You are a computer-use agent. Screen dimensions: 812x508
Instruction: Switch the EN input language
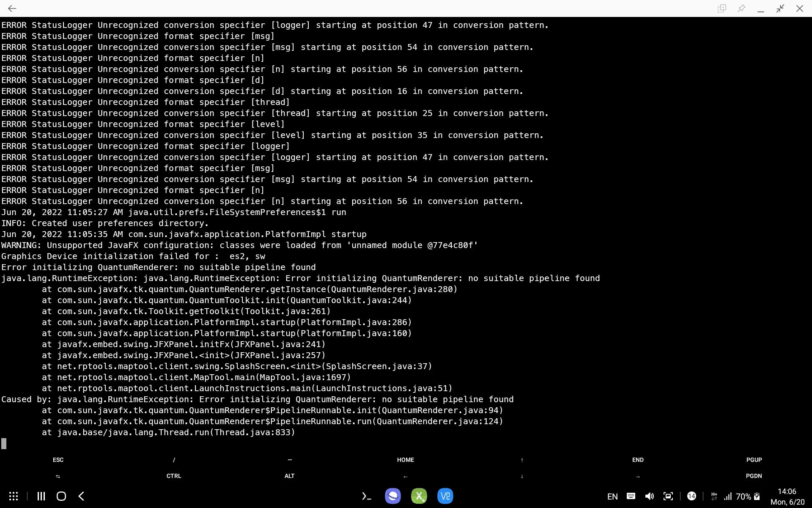pyautogui.click(x=612, y=497)
